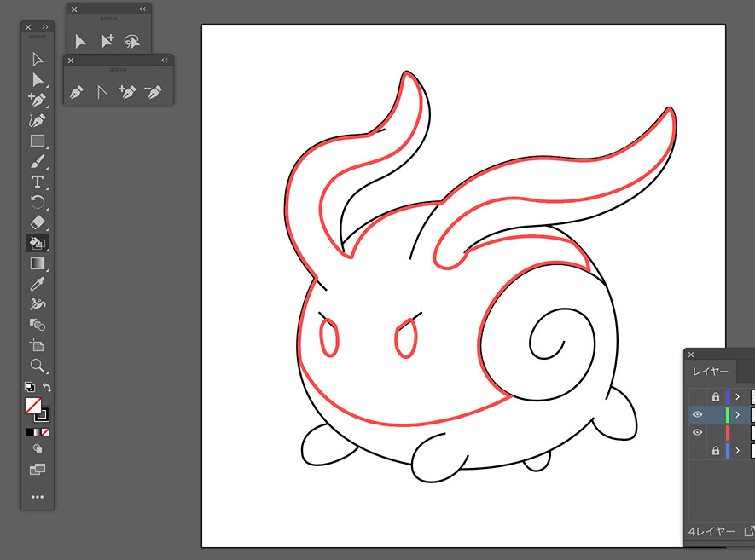
Task: Lock the green layer via empty lock box
Action: (716, 414)
